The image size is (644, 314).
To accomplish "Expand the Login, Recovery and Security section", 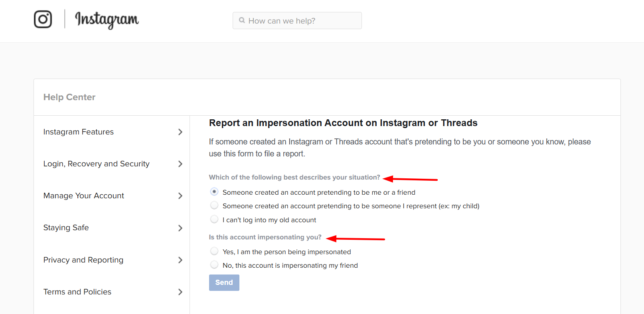I will 96,164.
